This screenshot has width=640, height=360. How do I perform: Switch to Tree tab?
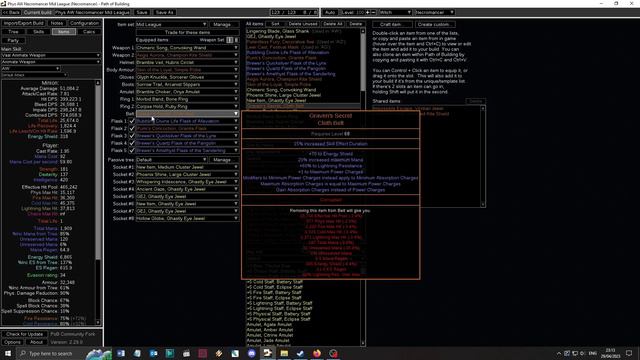pyautogui.click(x=13, y=32)
